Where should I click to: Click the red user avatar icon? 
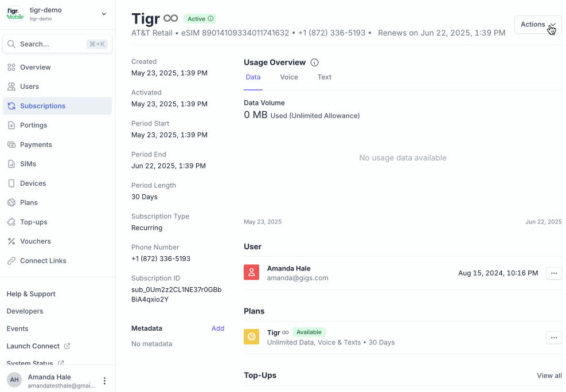pos(252,273)
